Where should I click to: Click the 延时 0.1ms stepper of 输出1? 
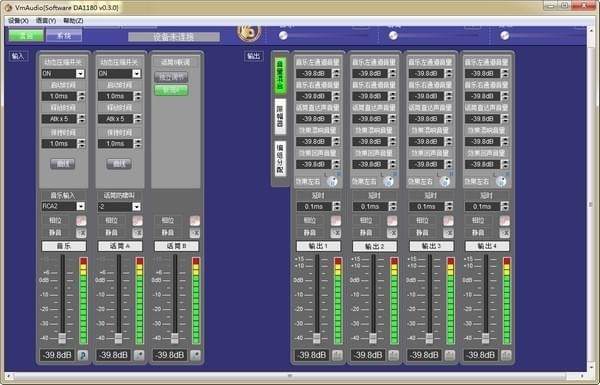point(336,207)
